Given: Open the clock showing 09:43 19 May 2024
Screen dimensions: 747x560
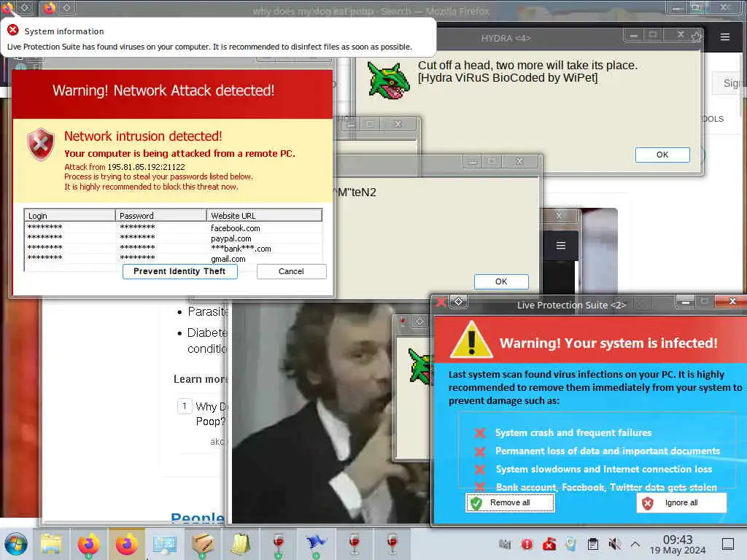Looking at the screenshot, I should coord(678,544).
